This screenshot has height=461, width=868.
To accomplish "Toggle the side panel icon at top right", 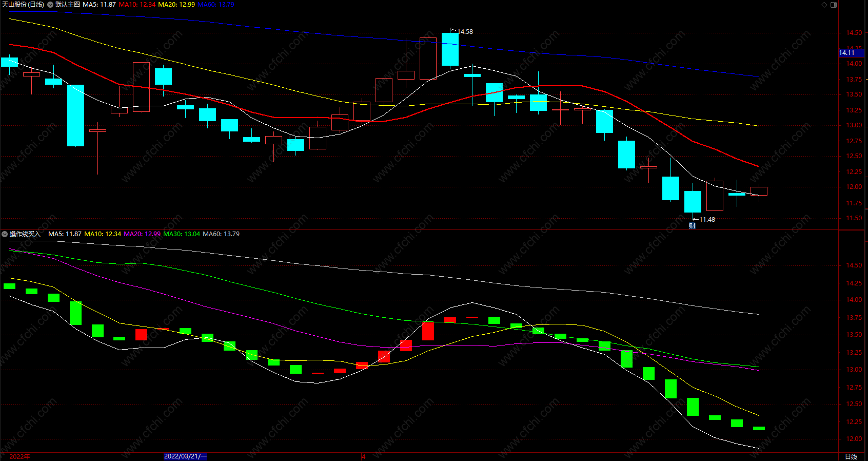I will (834, 5).
